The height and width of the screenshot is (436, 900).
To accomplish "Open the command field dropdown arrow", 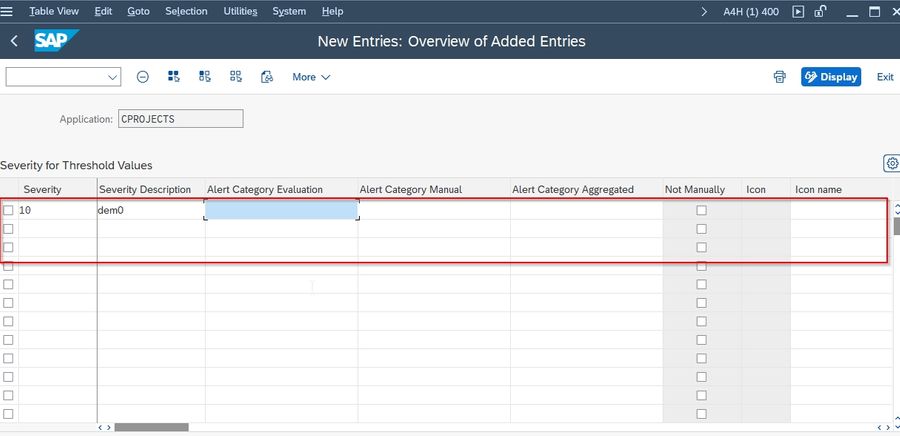I will pos(112,77).
